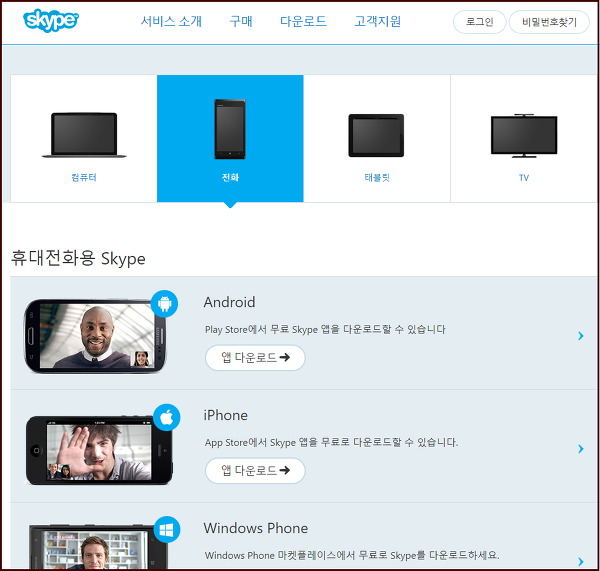Click the tablet device icon

click(376, 135)
